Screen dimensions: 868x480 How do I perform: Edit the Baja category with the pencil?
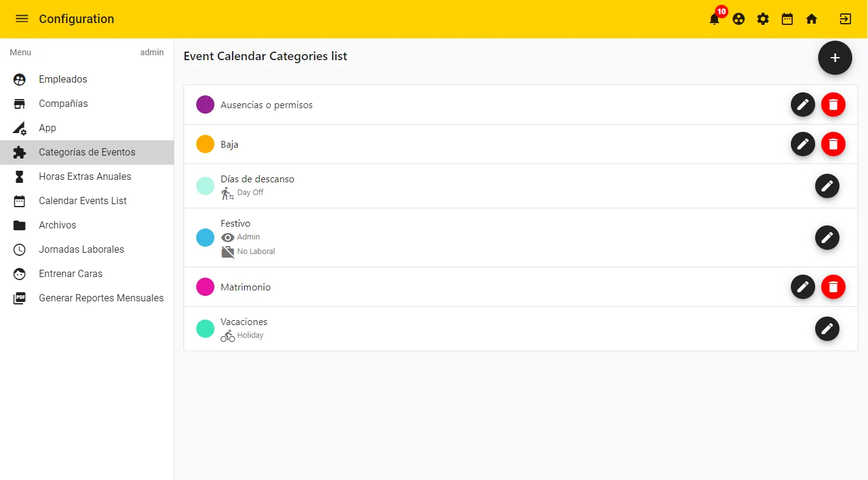pos(802,144)
